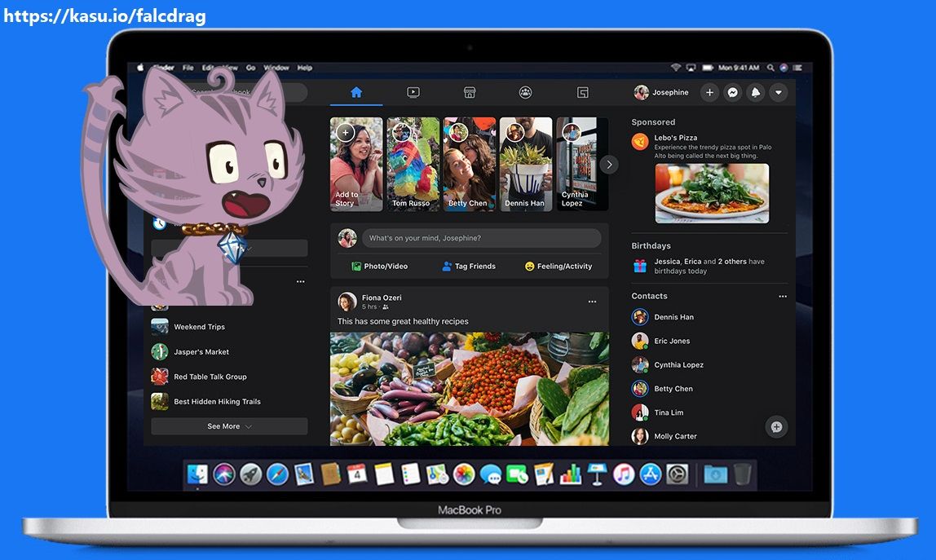Open the Downloads folder in the dock
The width and height of the screenshot is (936, 560).
(x=716, y=474)
